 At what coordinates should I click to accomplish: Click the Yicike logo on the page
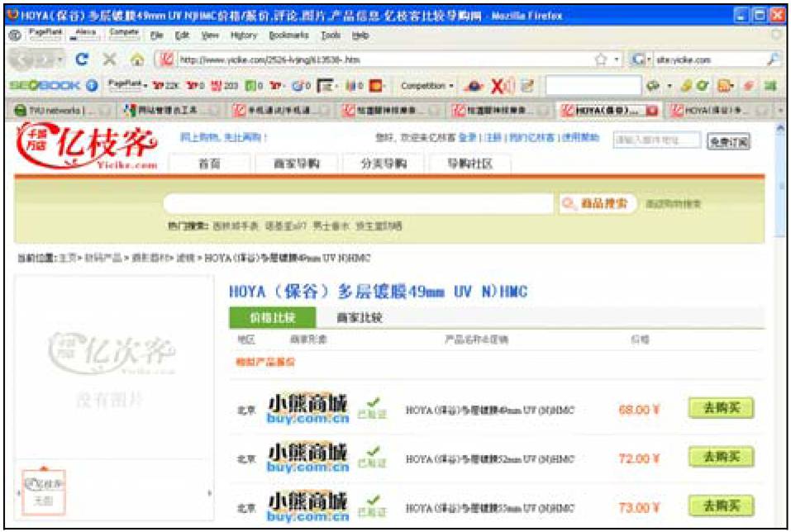point(87,147)
